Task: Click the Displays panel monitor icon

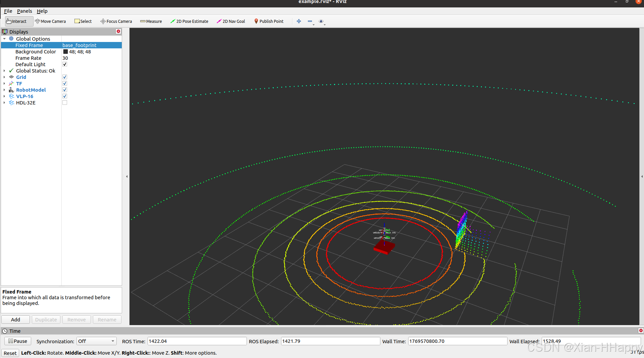Action: 5,32
